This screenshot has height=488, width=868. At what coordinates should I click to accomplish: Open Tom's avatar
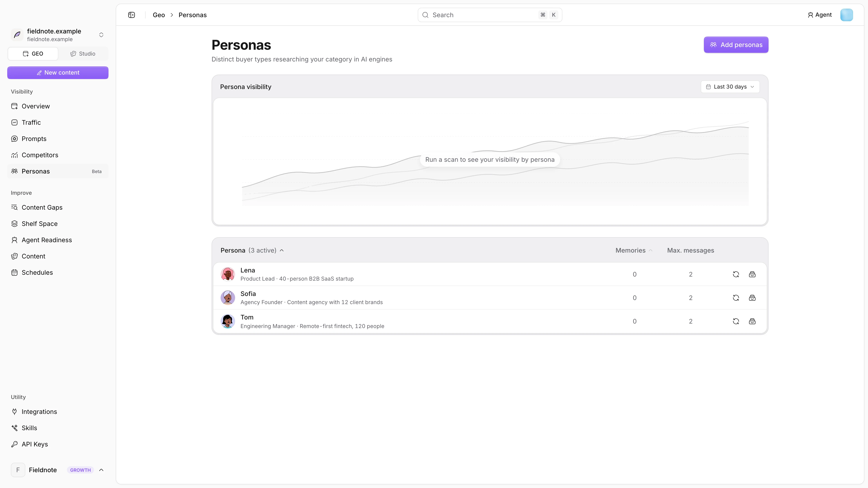click(x=228, y=321)
